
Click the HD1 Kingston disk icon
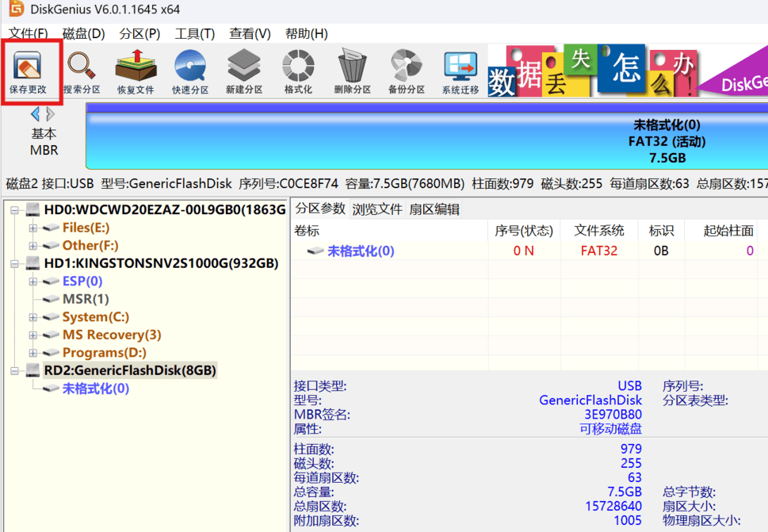pyautogui.click(x=32, y=263)
